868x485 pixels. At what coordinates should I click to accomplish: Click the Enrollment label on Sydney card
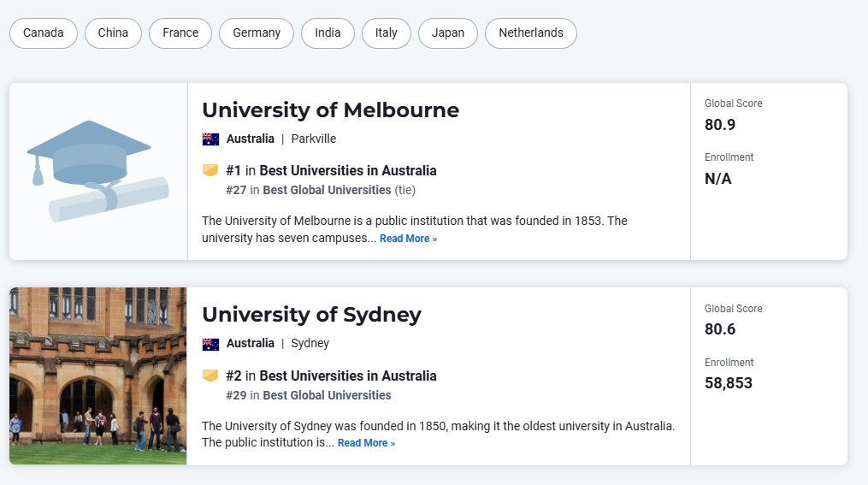point(729,363)
